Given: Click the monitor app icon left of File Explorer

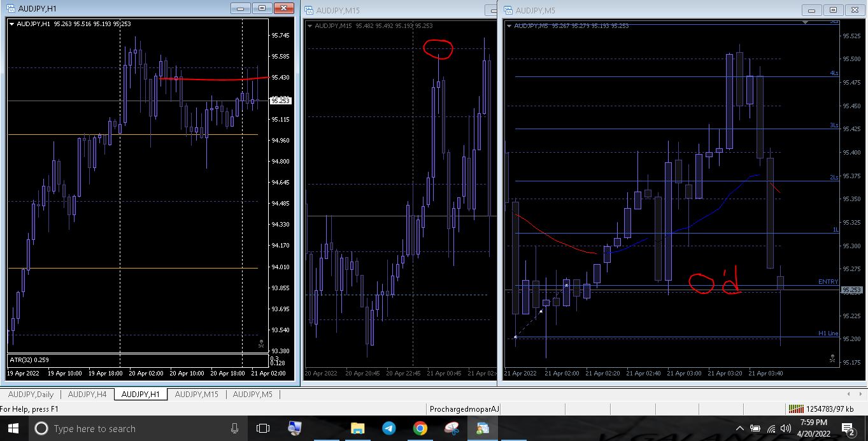Looking at the screenshot, I should pyautogui.click(x=295, y=428).
